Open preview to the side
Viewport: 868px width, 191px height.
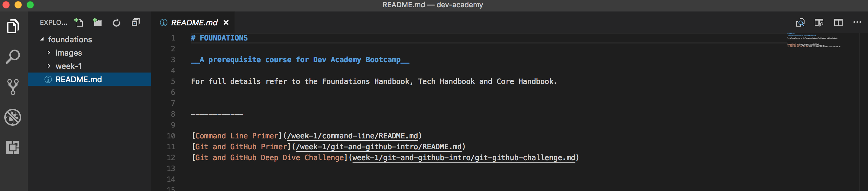click(819, 23)
